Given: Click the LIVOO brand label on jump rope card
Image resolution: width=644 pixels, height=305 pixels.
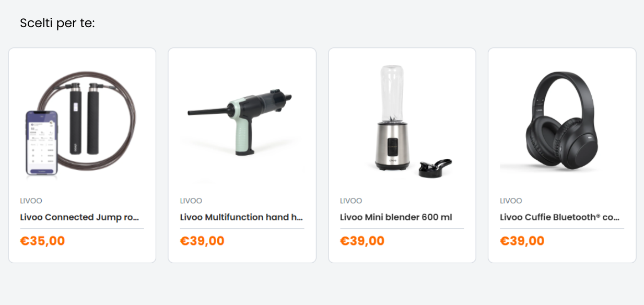Looking at the screenshot, I should (x=31, y=201).
